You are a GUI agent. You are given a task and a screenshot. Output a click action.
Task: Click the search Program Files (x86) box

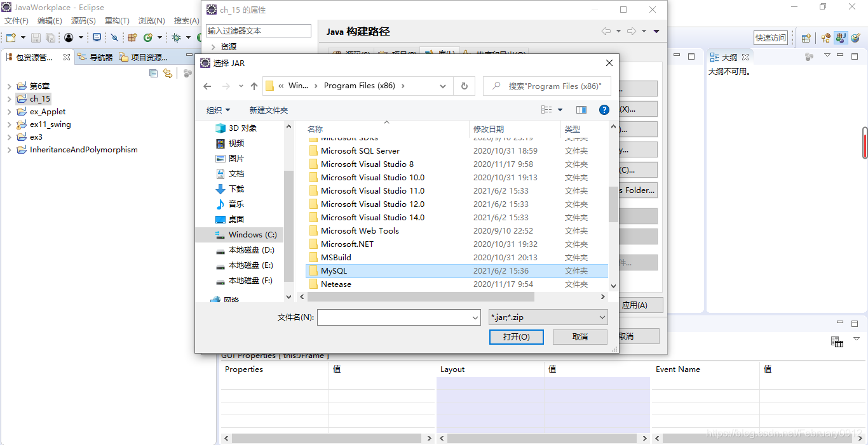tap(546, 86)
